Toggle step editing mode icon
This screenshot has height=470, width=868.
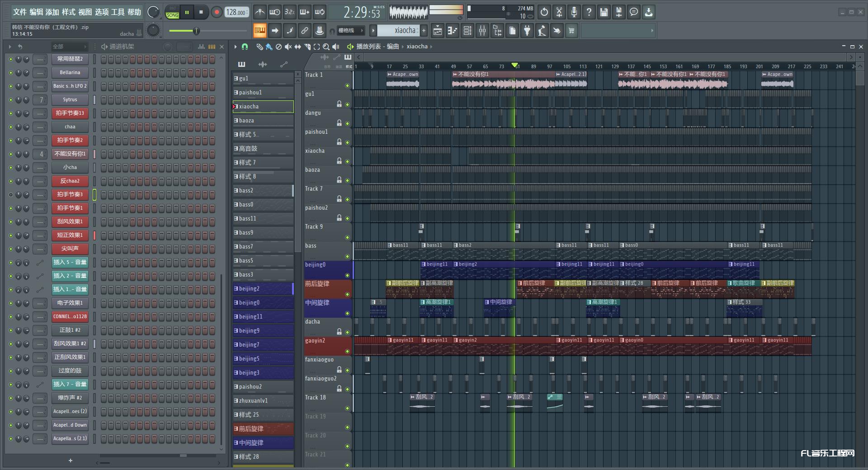point(290,31)
